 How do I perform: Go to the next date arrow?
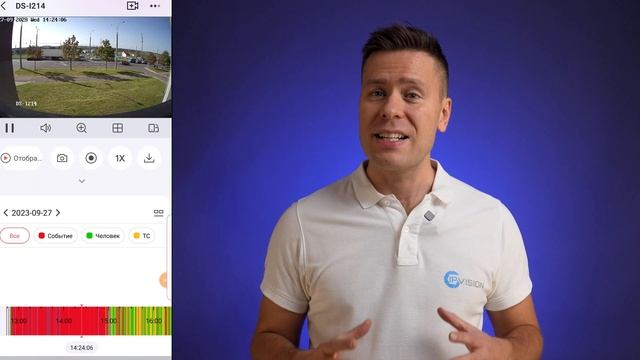(58, 213)
